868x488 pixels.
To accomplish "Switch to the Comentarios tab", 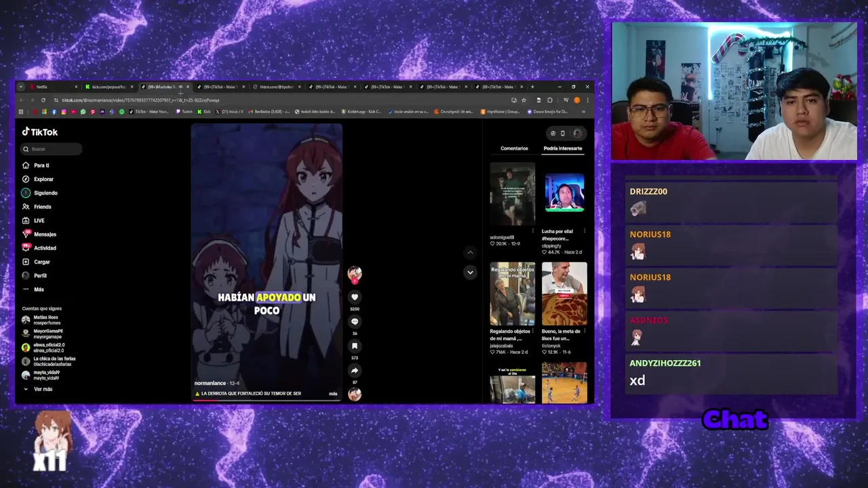I will pos(514,148).
